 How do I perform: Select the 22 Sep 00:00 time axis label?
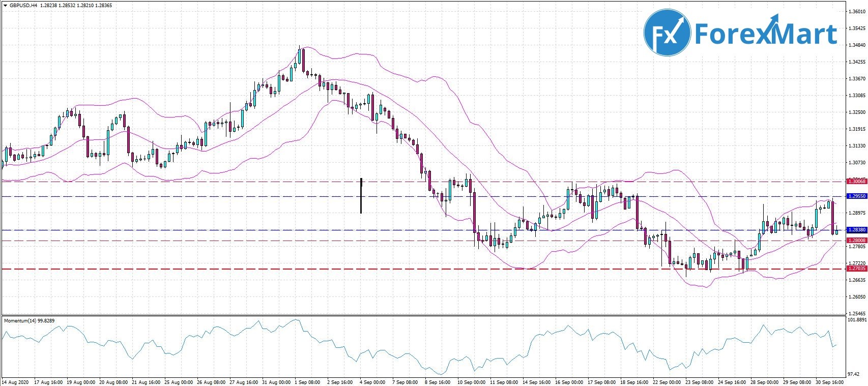click(x=667, y=381)
